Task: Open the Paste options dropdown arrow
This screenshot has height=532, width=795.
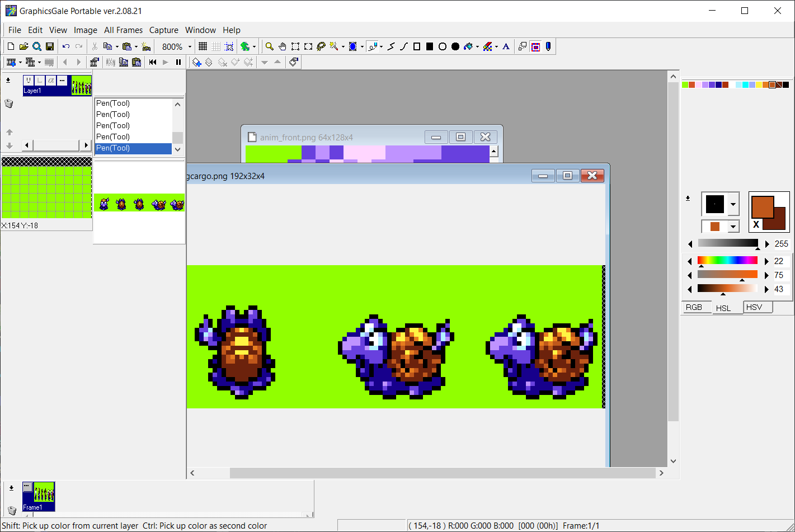Action: [x=135, y=46]
